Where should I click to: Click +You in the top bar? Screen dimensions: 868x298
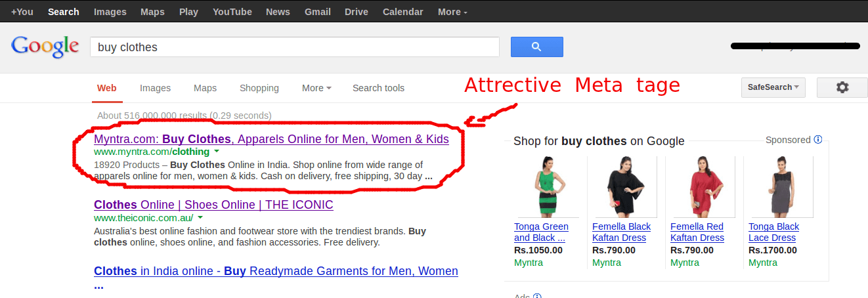coord(22,12)
